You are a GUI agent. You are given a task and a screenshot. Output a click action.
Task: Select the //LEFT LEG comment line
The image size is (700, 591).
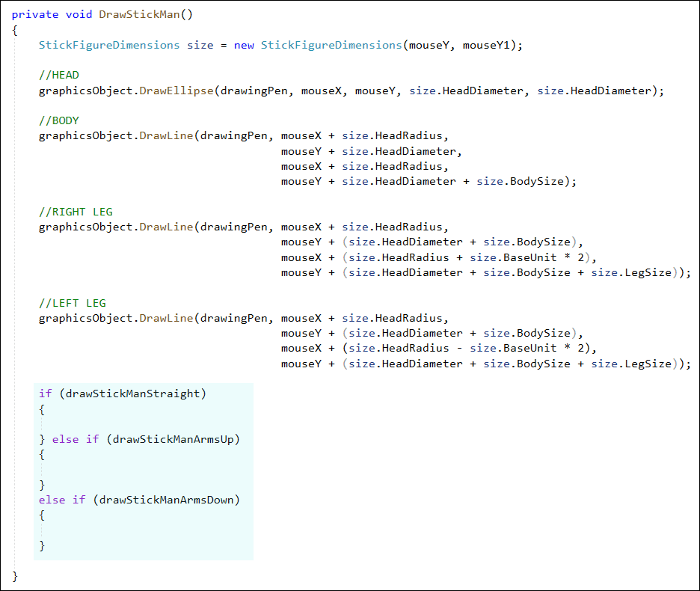(x=73, y=303)
